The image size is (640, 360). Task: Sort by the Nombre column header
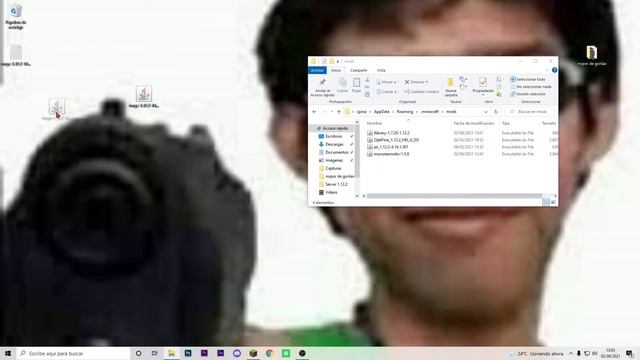click(374, 123)
